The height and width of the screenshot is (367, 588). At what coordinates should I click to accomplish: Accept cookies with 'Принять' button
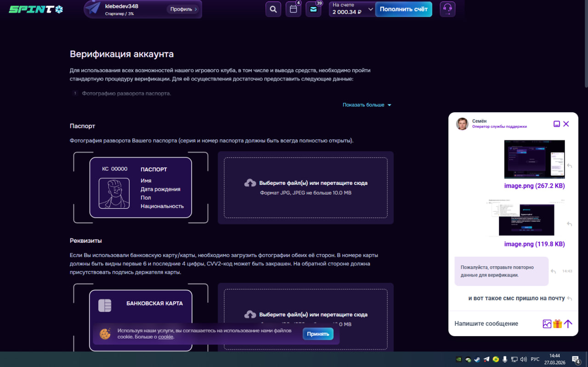pos(318,334)
